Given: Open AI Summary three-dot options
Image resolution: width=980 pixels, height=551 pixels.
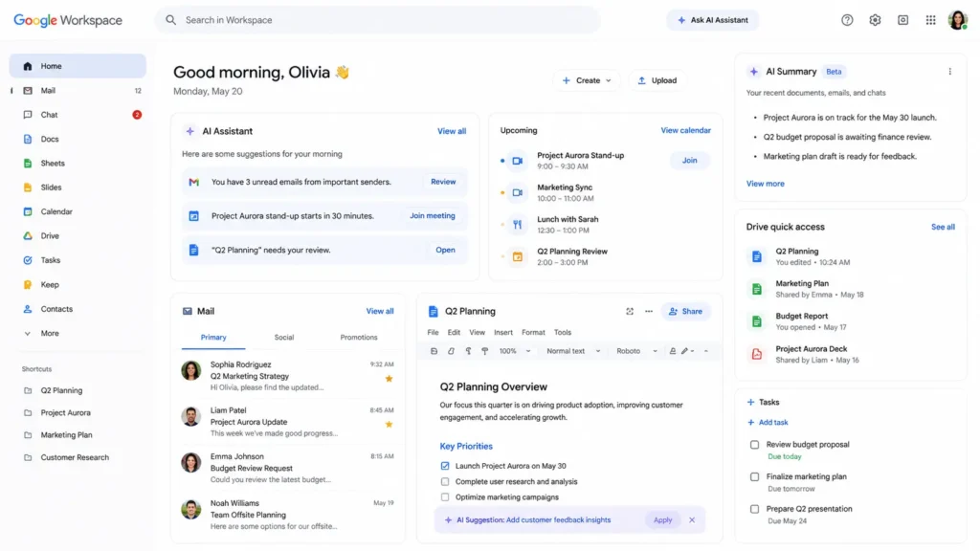Looking at the screenshot, I should point(950,72).
